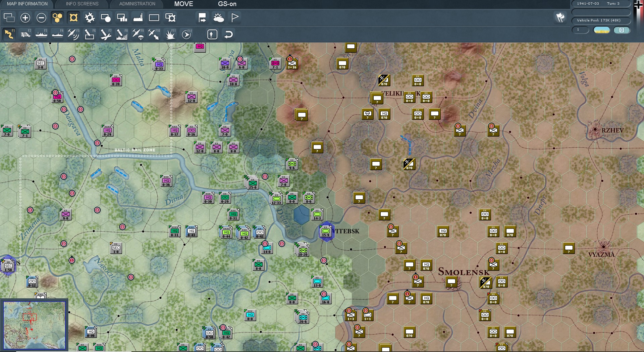Click the Rzhev town marker
The image size is (644, 352).
click(x=595, y=129)
